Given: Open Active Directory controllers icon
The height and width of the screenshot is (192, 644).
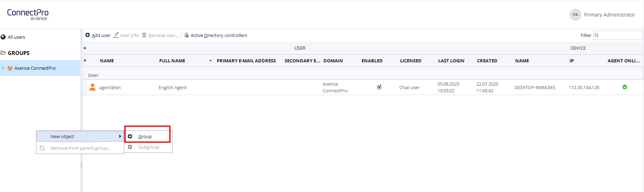Looking at the screenshot, I should (x=186, y=35).
